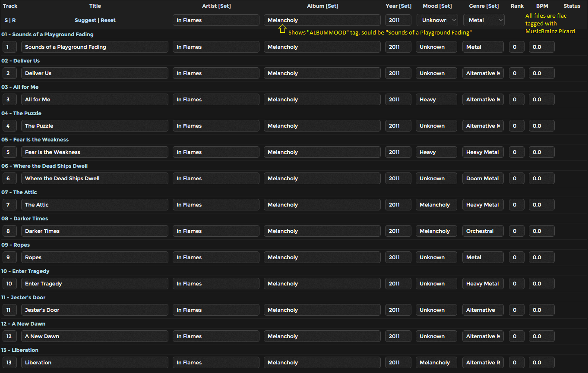The width and height of the screenshot is (588, 373).
Task: Click the [Set] link beside Mood header
Action: [446, 6]
